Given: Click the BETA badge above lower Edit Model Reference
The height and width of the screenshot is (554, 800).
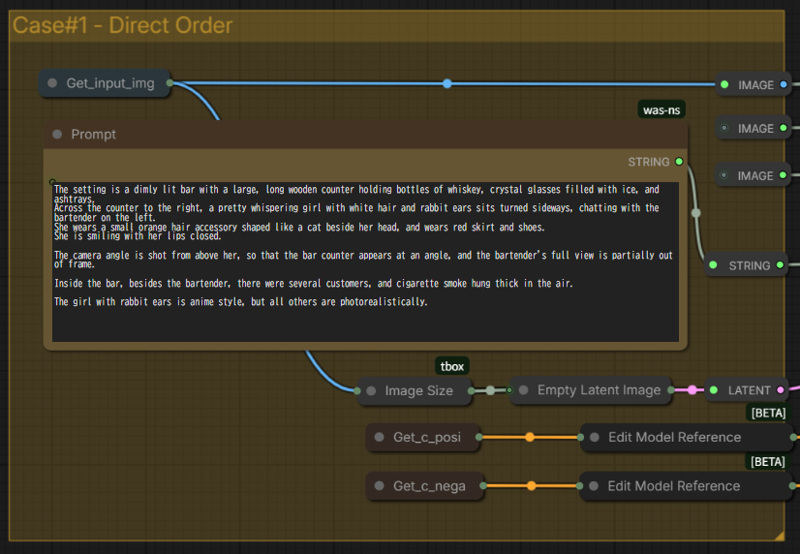Looking at the screenshot, I should [x=768, y=462].
